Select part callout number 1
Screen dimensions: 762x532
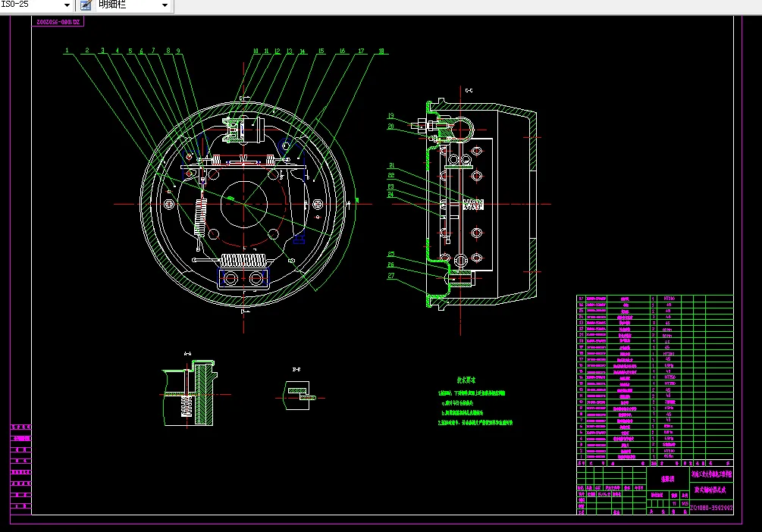point(67,50)
